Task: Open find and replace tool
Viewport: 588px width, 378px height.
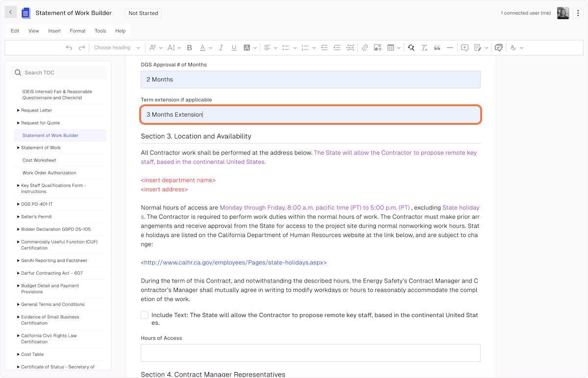Action: 411,47
